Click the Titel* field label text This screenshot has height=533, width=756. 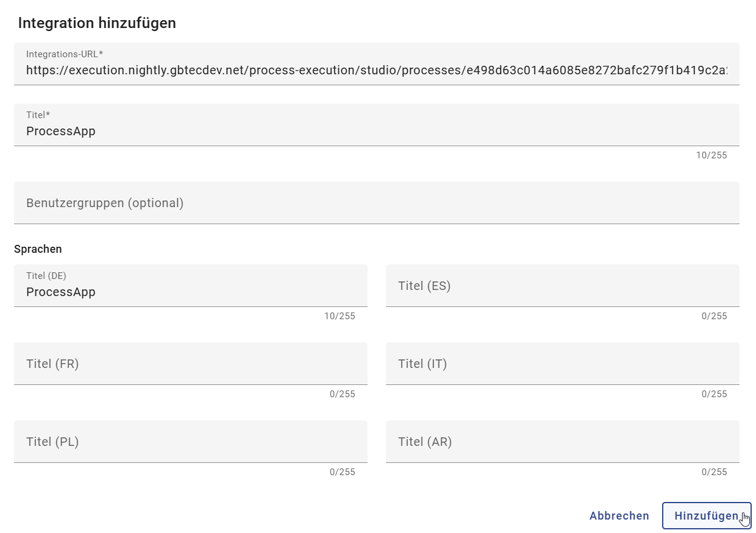click(x=37, y=115)
